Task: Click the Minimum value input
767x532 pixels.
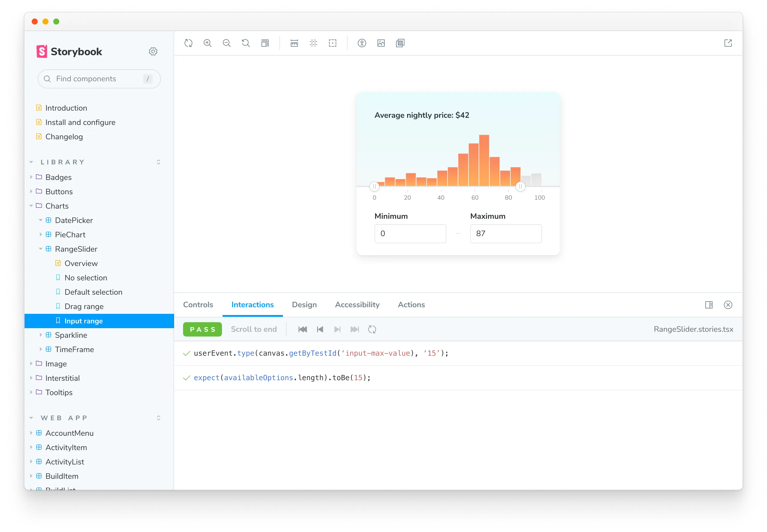Action: pyautogui.click(x=410, y=234)
